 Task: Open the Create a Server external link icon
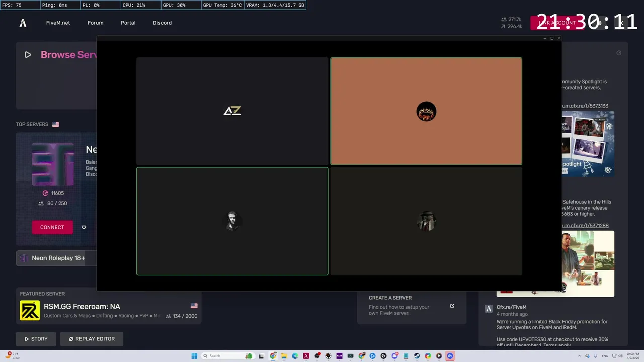(x=452, y=306)
